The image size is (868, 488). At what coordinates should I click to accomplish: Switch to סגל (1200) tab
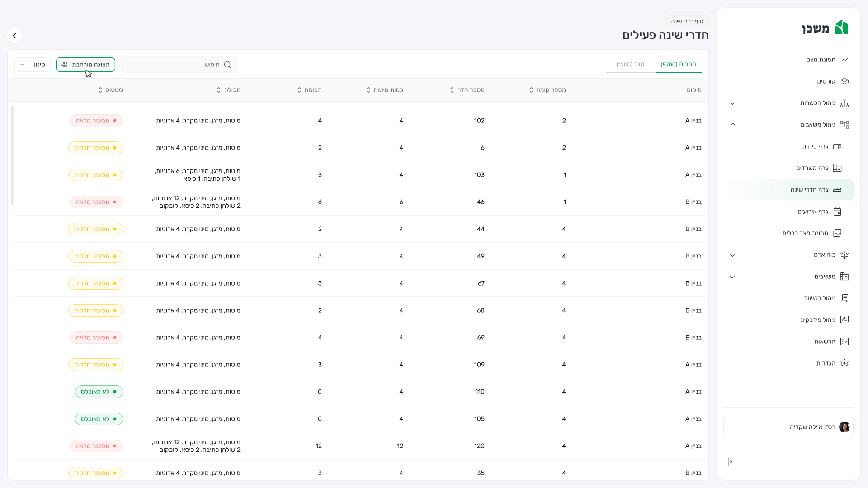point(630,65)
